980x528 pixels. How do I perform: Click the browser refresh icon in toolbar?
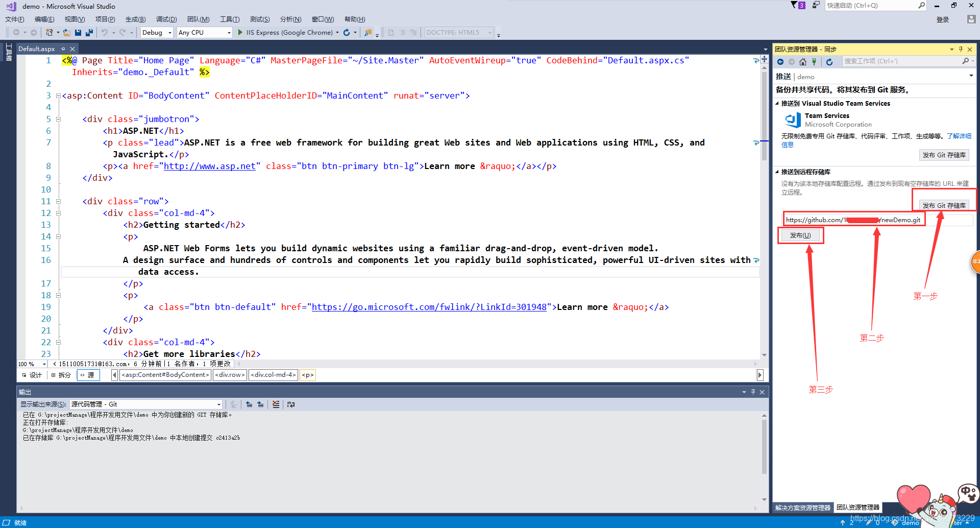pyautogui.click(x=347, y=32)
